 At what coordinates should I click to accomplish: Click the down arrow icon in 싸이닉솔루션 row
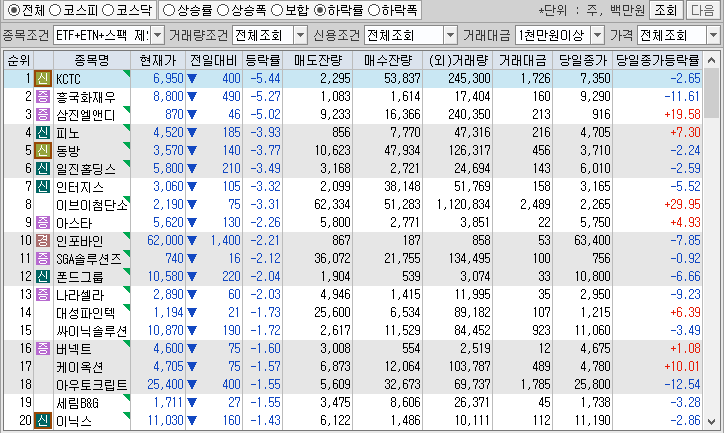point(192,331)
